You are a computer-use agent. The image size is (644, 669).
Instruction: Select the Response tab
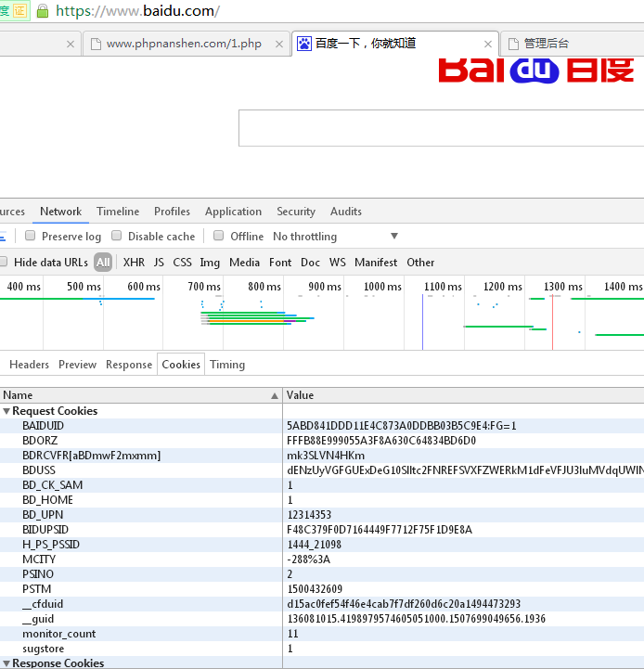129,365
